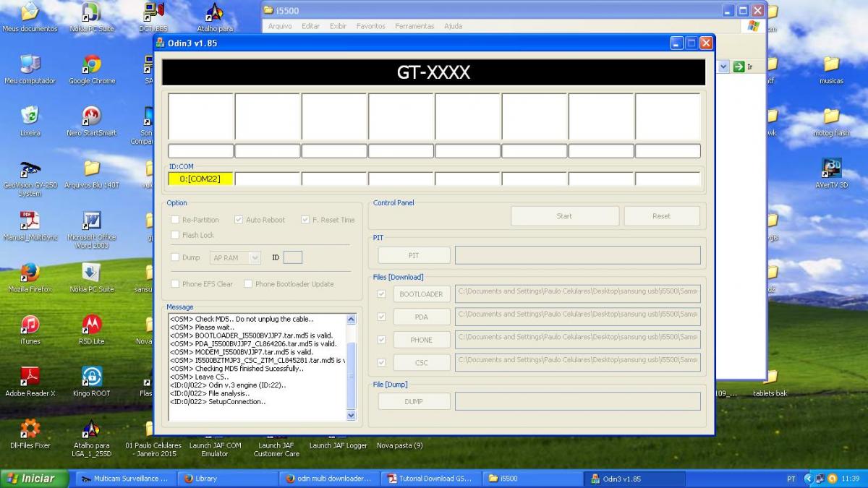Viewport: 868px width, 488px height.
Task: Open Ajuda menu in the i5500 window
Action: [454, 26]
